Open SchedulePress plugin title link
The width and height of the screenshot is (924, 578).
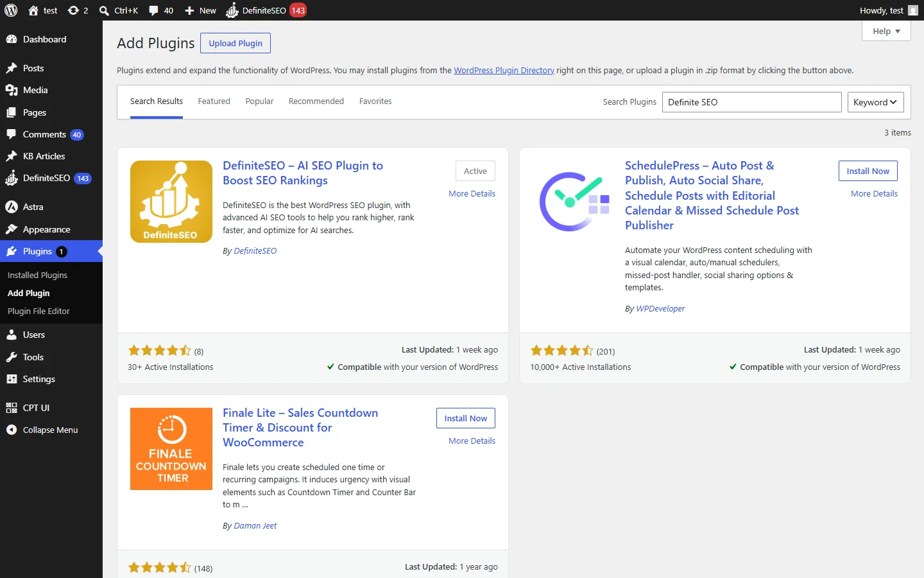click(x=712, y=195)
